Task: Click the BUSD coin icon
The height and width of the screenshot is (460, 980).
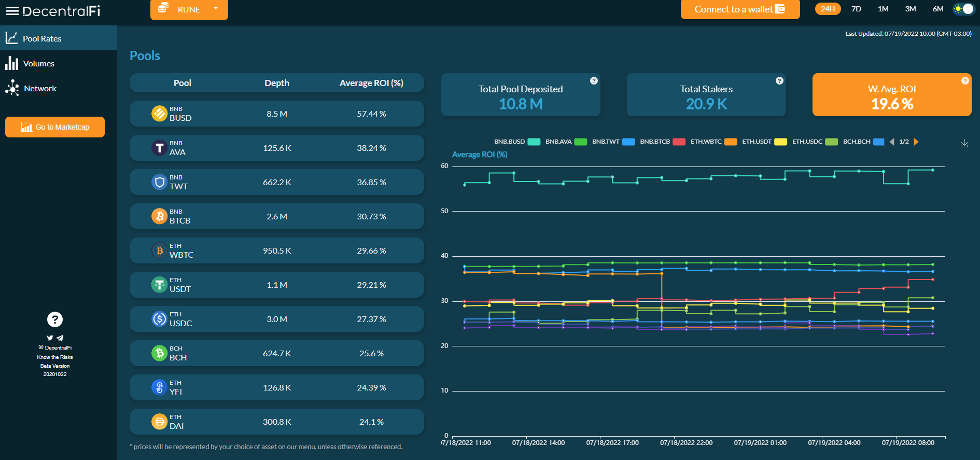Action: pos(159,114)
